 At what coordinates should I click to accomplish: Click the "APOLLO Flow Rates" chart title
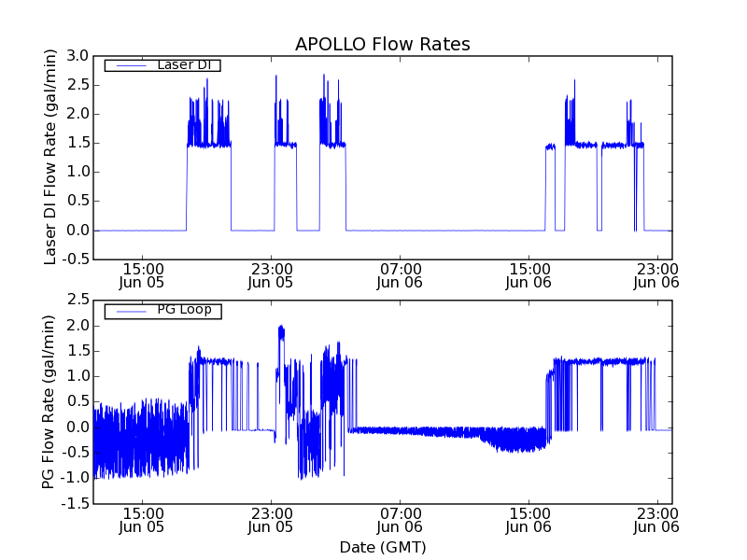tap(383, 44)
